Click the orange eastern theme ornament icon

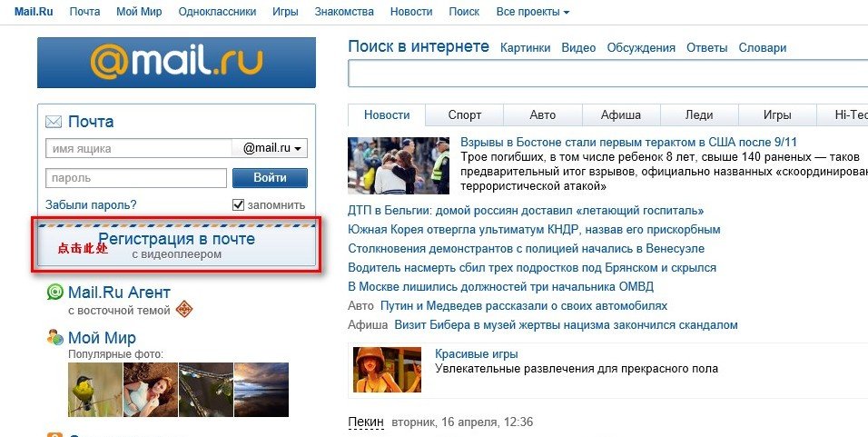click(184, 309)
